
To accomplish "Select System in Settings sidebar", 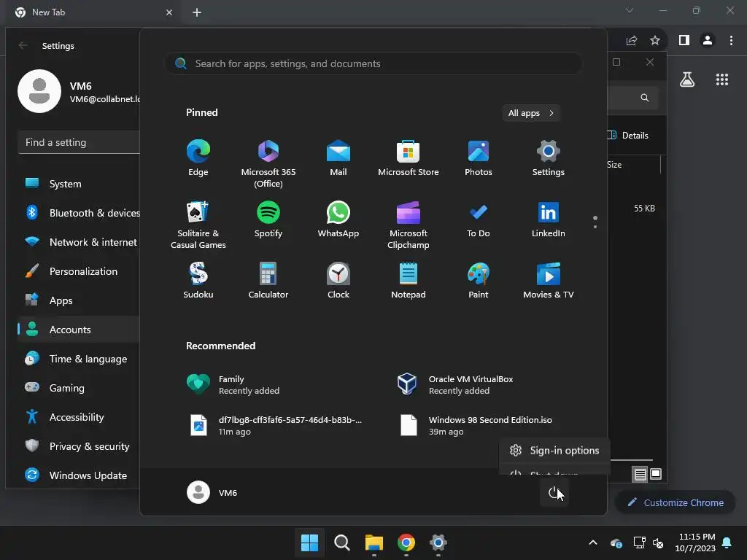I will click(x=79, y=184).
